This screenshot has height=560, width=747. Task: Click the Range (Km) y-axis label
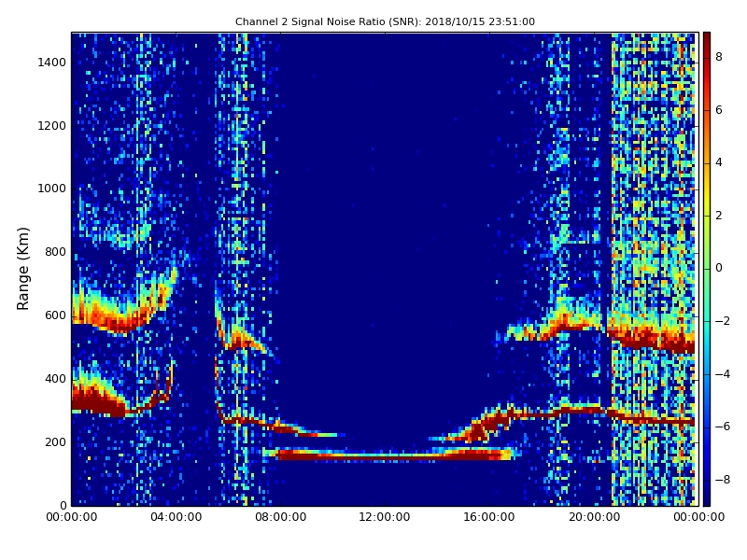point(22,269)
